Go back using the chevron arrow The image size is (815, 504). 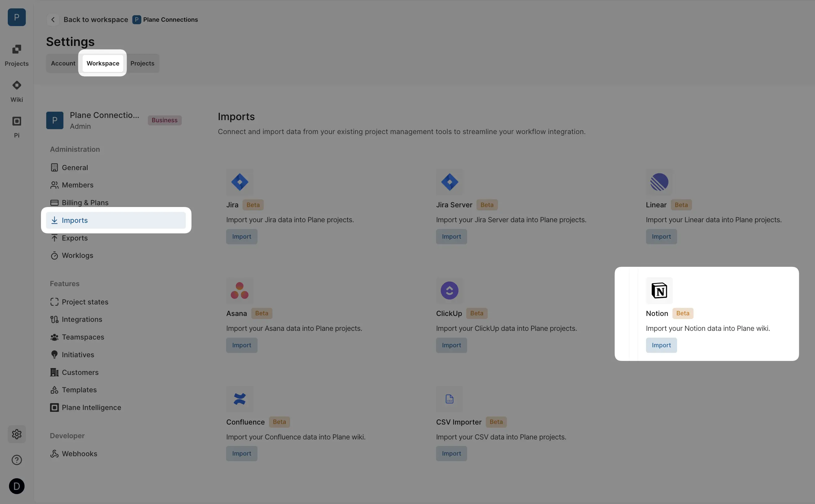coord(53,20)
